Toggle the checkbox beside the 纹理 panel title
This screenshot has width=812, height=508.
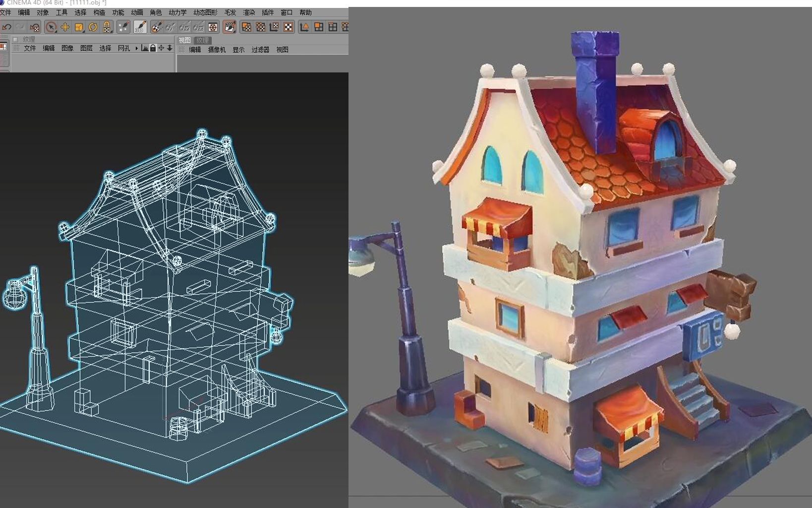[15, 40]
